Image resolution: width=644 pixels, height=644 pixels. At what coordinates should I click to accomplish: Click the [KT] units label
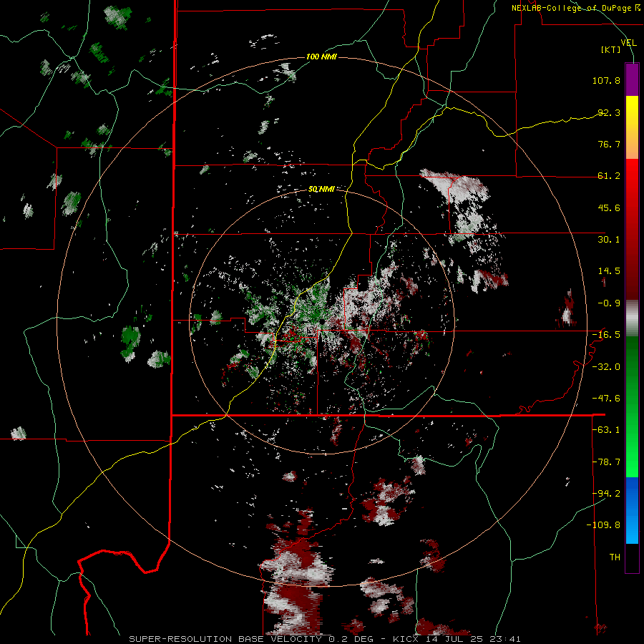pos(611,49)
